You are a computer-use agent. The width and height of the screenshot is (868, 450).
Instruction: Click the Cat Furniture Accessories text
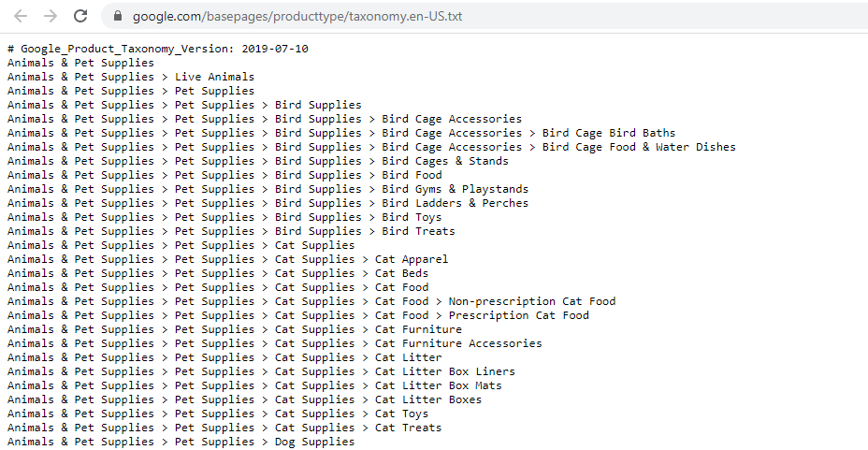tap(458, 343)
